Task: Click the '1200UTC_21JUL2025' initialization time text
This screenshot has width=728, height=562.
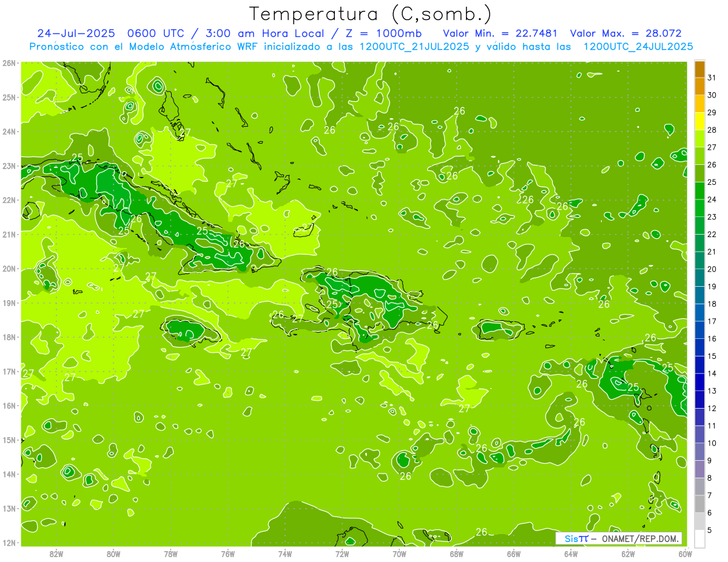Action: pyautogui.click(x=414, y=46)
